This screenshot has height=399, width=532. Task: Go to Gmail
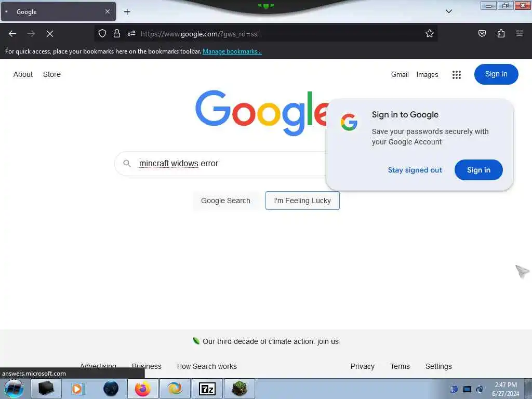(400, 74)
